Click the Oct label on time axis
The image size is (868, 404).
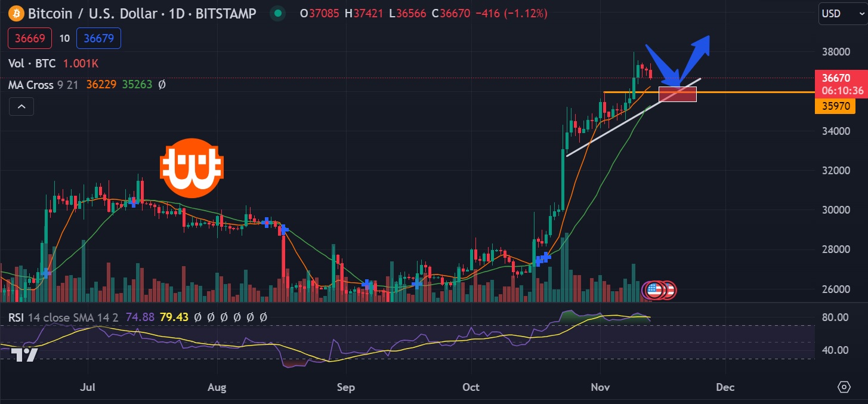(471, 387)
